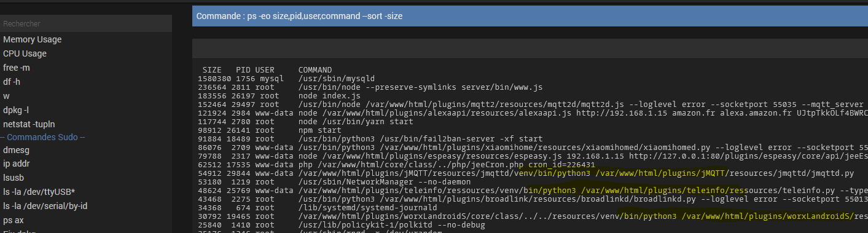Choose the df -h command
Screen dimensions: 868x233
[x=12, y=82]
